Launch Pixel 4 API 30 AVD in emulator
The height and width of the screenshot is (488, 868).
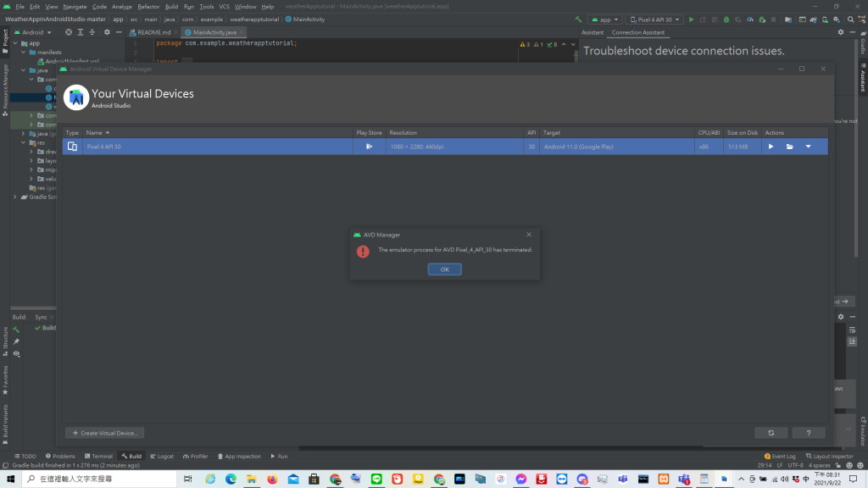coord(771,147)
